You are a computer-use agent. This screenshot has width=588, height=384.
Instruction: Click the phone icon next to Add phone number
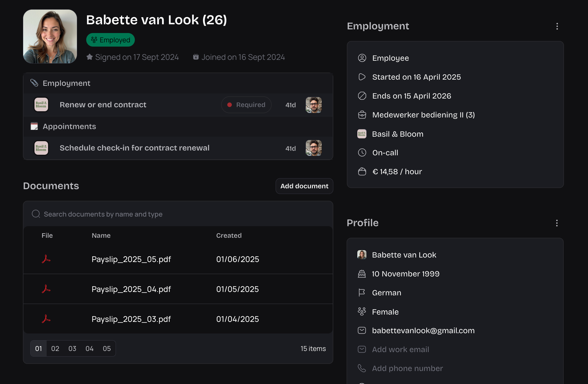(362, 368)
